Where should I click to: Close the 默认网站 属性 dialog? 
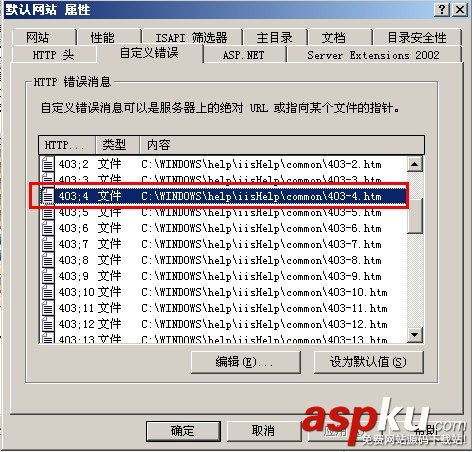460,9
